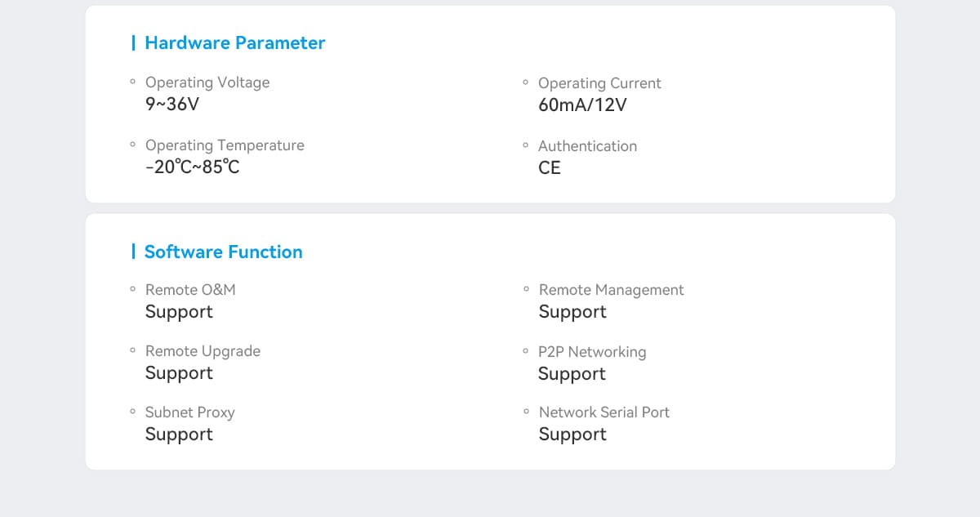The width and height of the screenshot is (980, 517).
Task: Select the 60mA/12V current value
Action: (x=582, y=105)
